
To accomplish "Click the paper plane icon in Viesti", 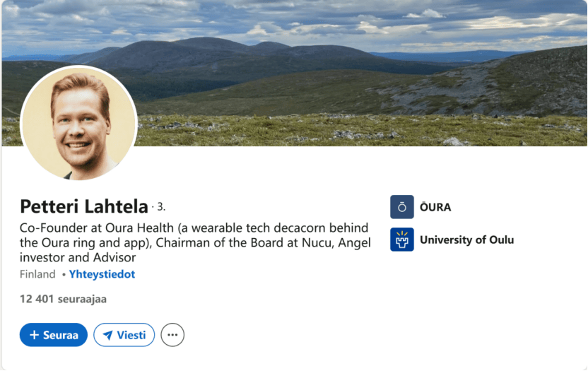I will [x=107, y=335].
